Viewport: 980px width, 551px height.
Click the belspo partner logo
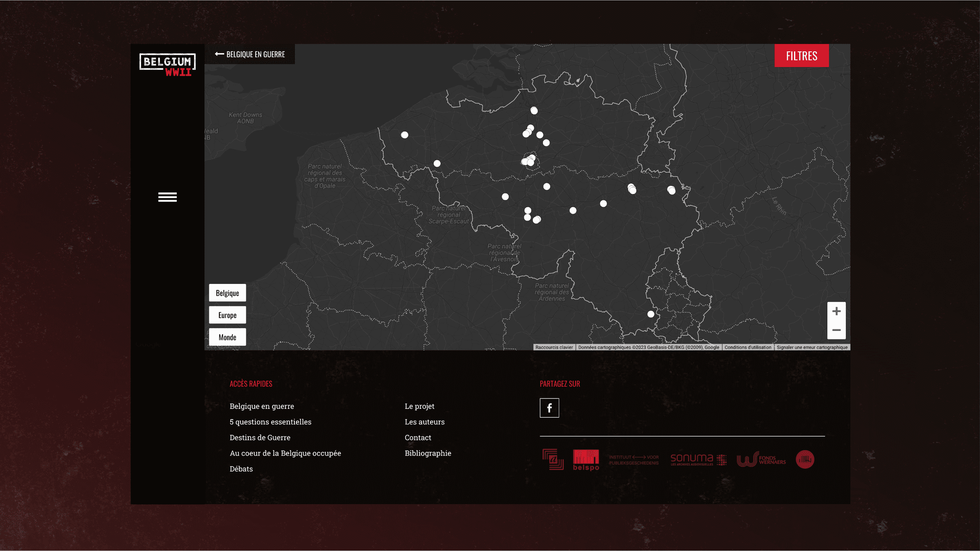pos(586,460)
